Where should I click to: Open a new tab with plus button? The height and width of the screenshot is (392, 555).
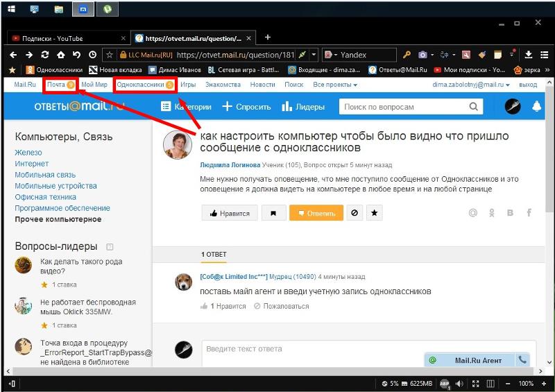pyautogui.click(x=268, y=37)
